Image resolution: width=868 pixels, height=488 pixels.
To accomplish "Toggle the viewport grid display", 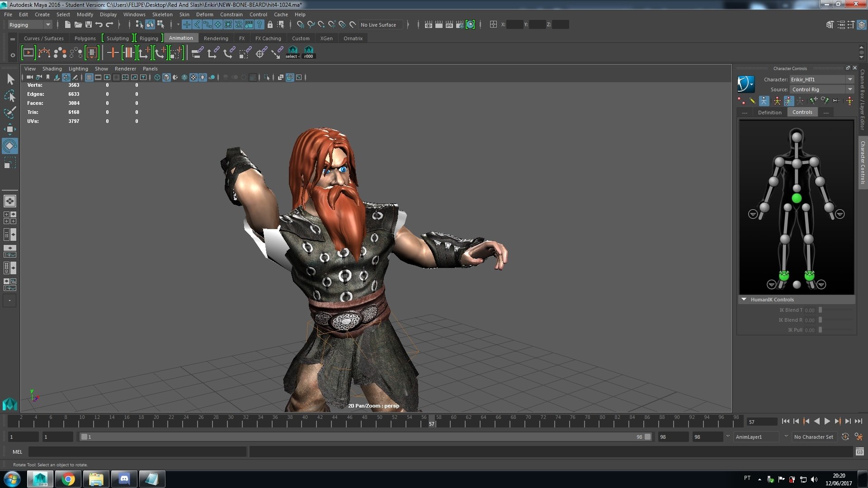I will [x=89, y=77].
